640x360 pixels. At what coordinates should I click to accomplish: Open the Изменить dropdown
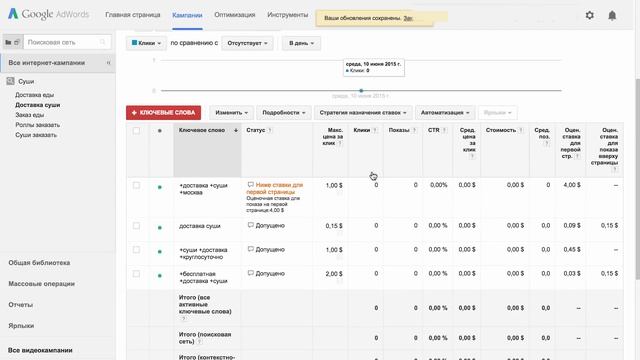[x=231, y=113]
